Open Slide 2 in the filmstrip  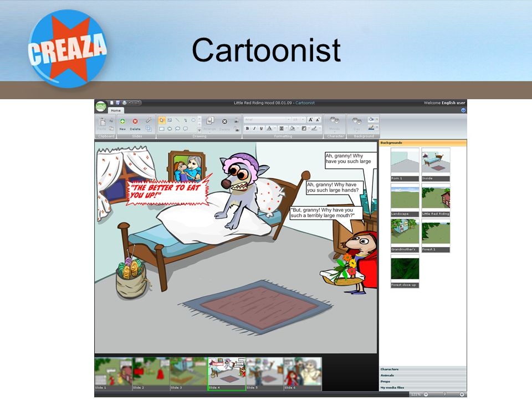[151, 374]
